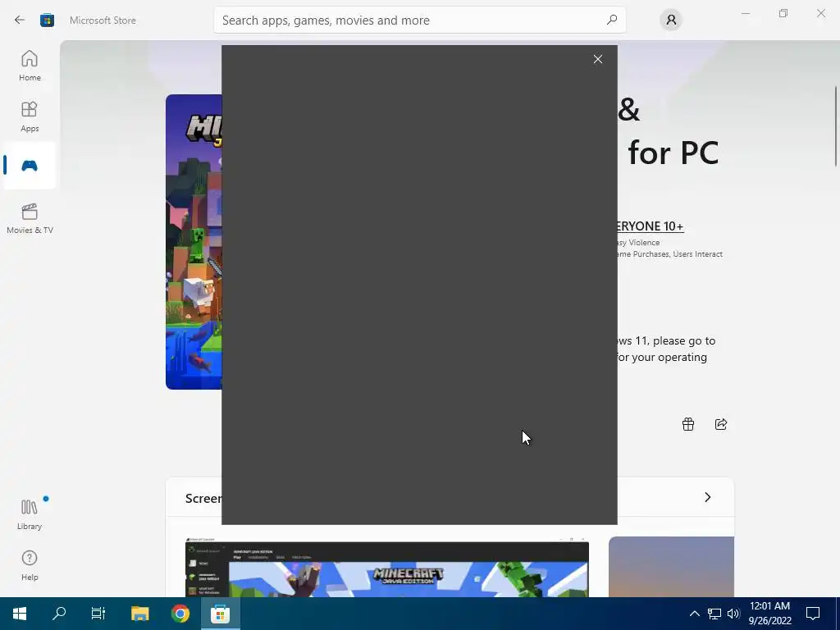
Task: Click the taskbar clock showing 12:01 AM
Action: (x=769, y=614)
